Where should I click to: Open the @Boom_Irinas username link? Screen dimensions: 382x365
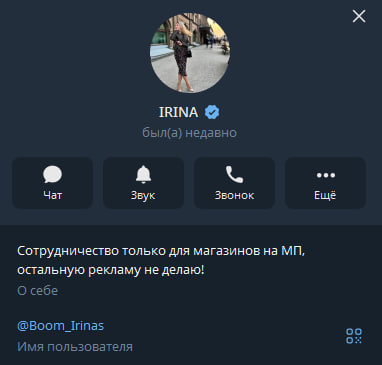coord(60,325)
